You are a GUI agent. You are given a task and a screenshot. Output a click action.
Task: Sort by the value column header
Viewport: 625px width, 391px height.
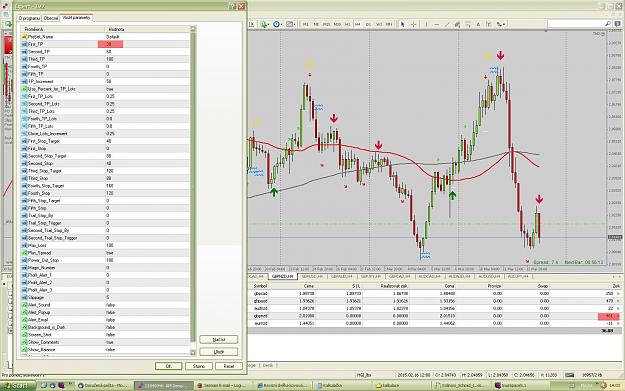point(147,29)
